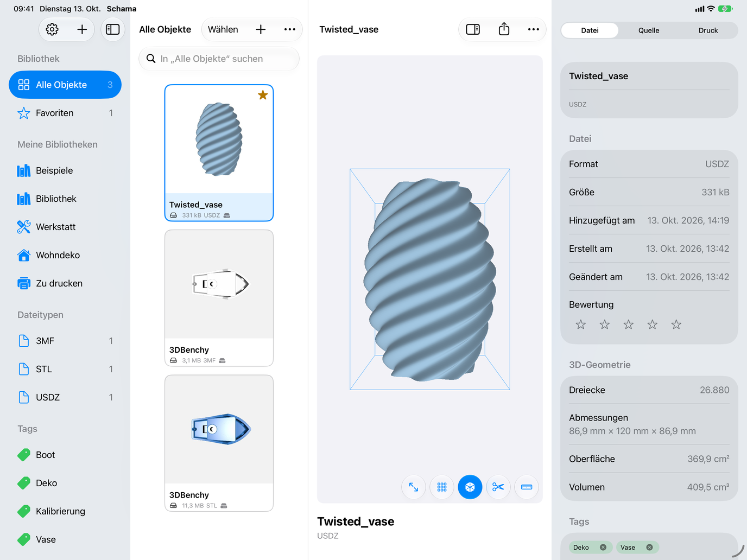Click the Alle Objekte search field
This screenshot has width=747, height=560.
(x=219, y=59)
